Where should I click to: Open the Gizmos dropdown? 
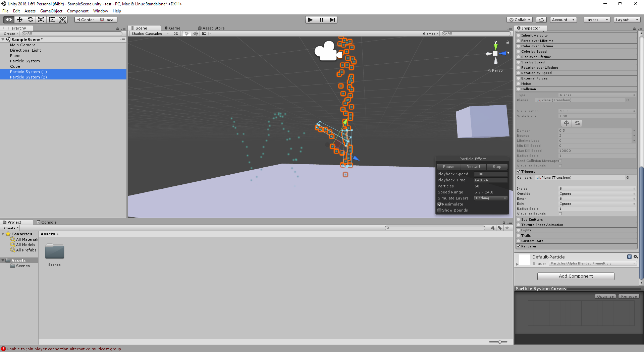pyautogui.click(x=431, y=34)
